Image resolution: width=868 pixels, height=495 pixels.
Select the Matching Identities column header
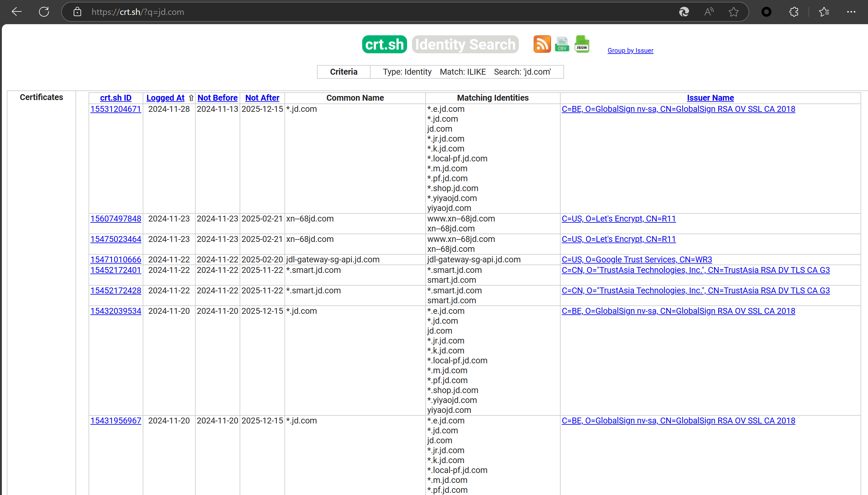coord(493,98)
